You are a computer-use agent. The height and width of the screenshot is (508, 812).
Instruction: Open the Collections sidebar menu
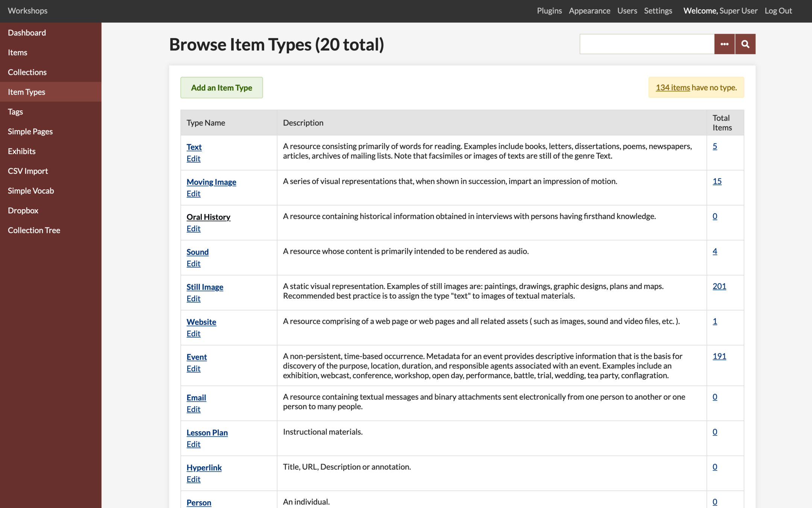coord(27,72)
